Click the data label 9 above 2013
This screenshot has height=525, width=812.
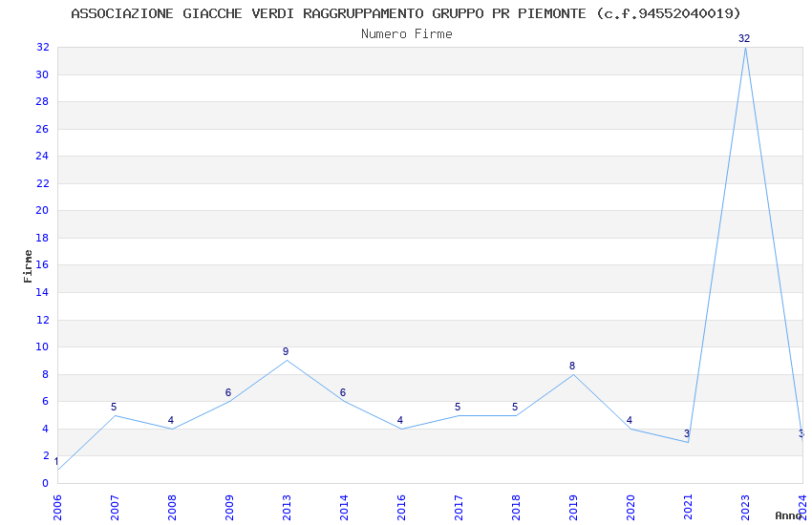[286, 351]
